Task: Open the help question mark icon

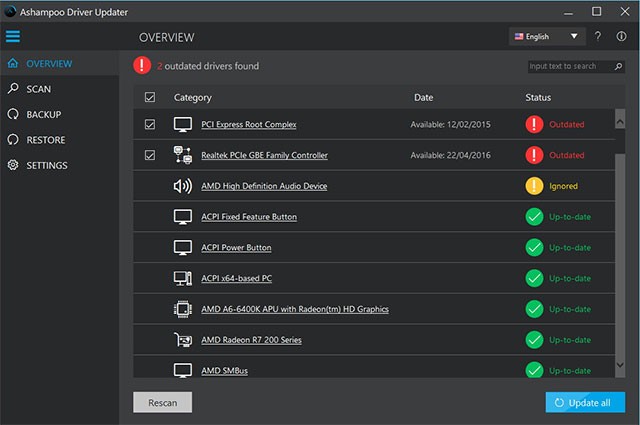Action: coord(598,37)
